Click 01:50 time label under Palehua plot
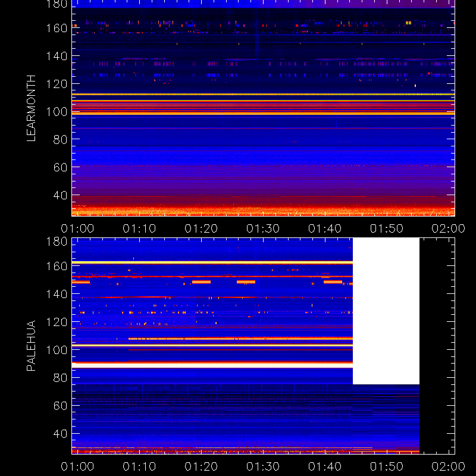476x476 pixels. click(x=386, y=466)
